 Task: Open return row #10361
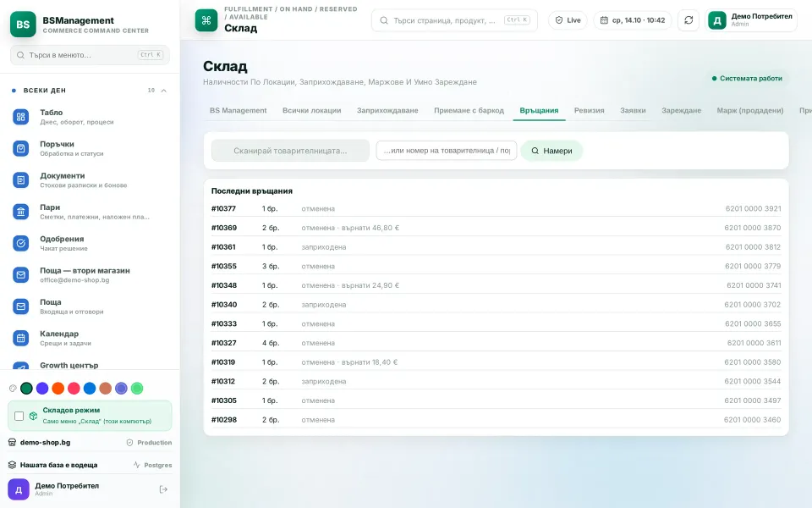(x=496, y=246)
